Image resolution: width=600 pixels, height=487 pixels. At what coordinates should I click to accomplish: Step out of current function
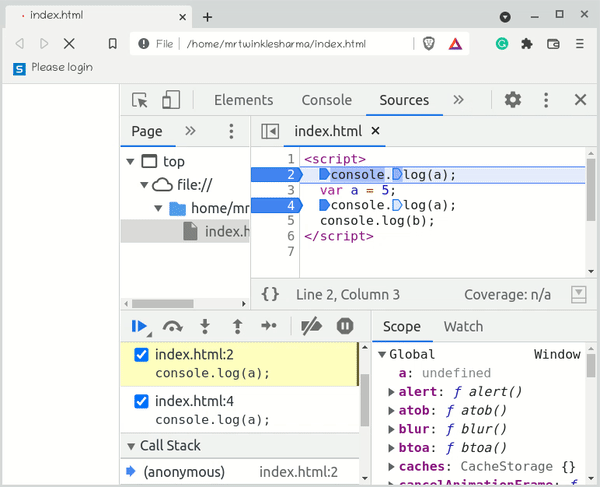tap(238, 326)
